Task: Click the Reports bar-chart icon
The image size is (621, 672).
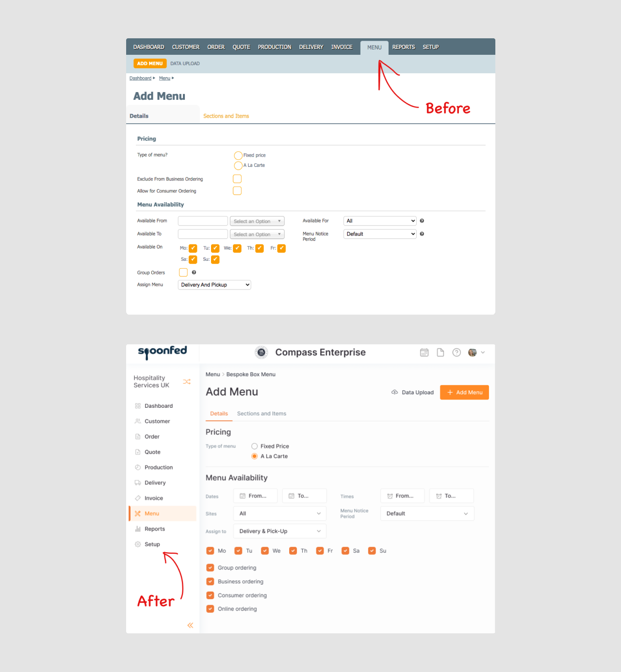Action: click(138, 528)
